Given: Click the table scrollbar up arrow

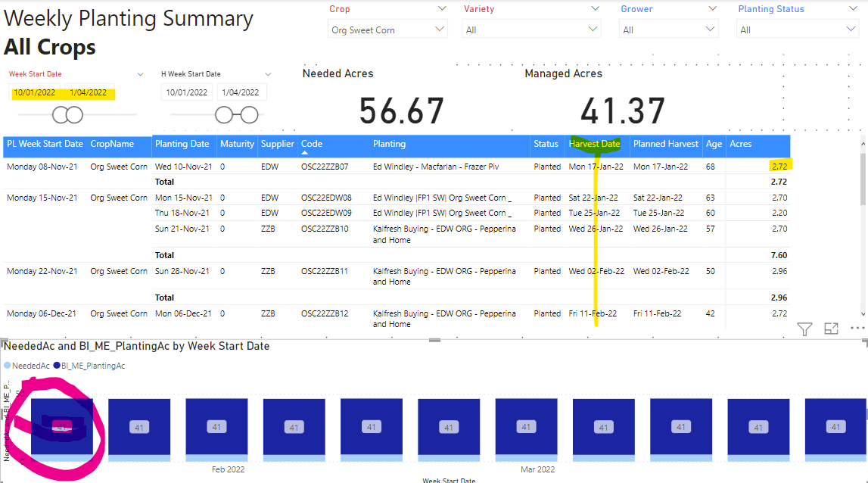Looking at the screenshot, I should tap(863, 144).
